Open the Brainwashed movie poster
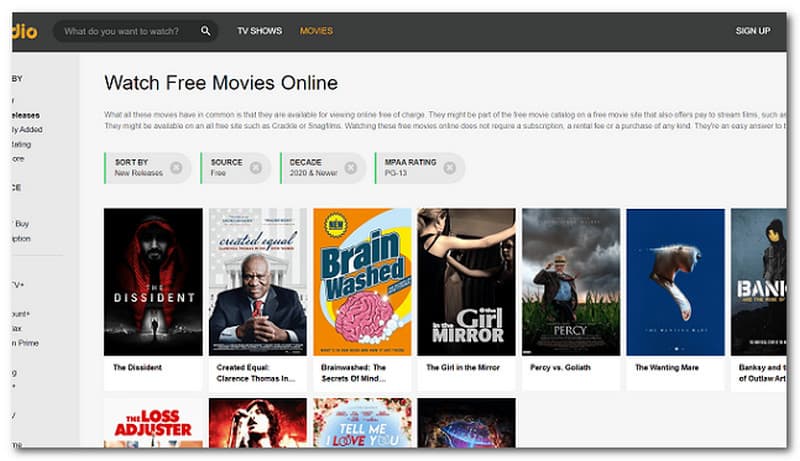The image size is (800, 461). coord(362,281)
